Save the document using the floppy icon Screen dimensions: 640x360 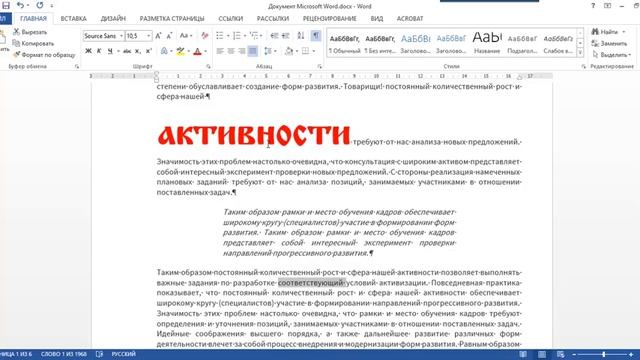click(6, 5)
